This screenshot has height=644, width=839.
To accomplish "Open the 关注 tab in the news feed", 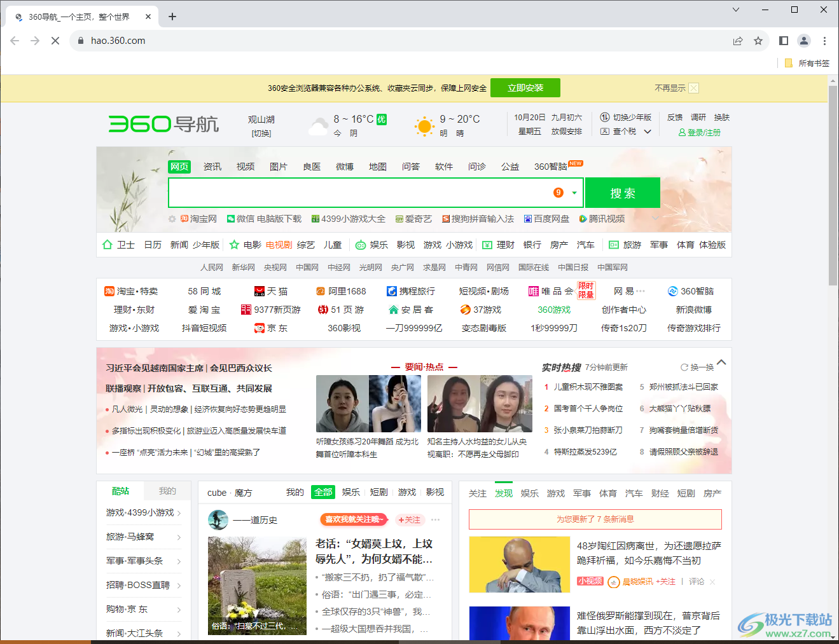I will click(477, 493).
